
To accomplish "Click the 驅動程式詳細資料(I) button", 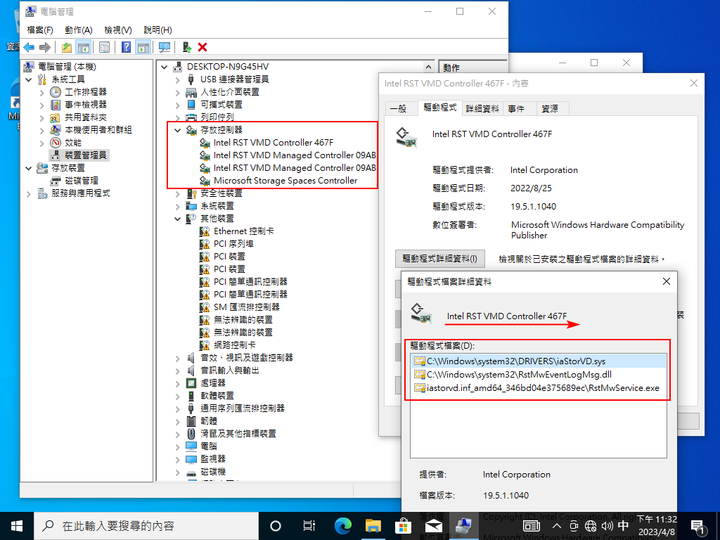I will pos(440,259).
